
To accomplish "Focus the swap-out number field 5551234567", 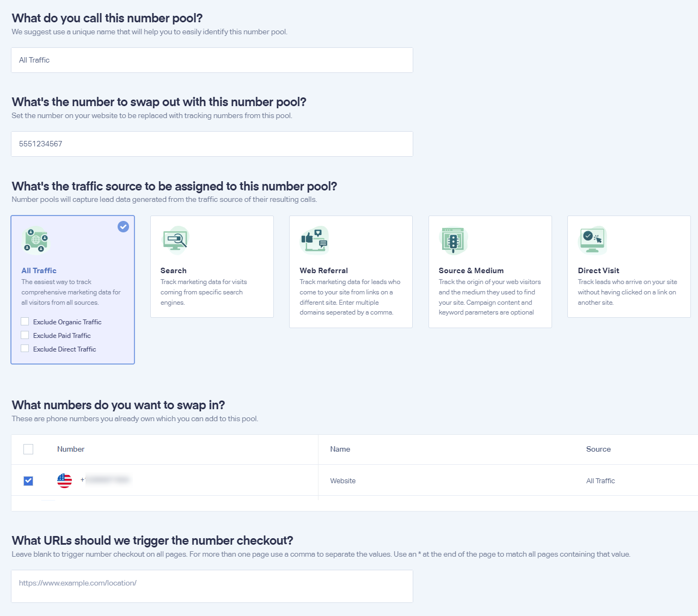I will pos(212,144).
